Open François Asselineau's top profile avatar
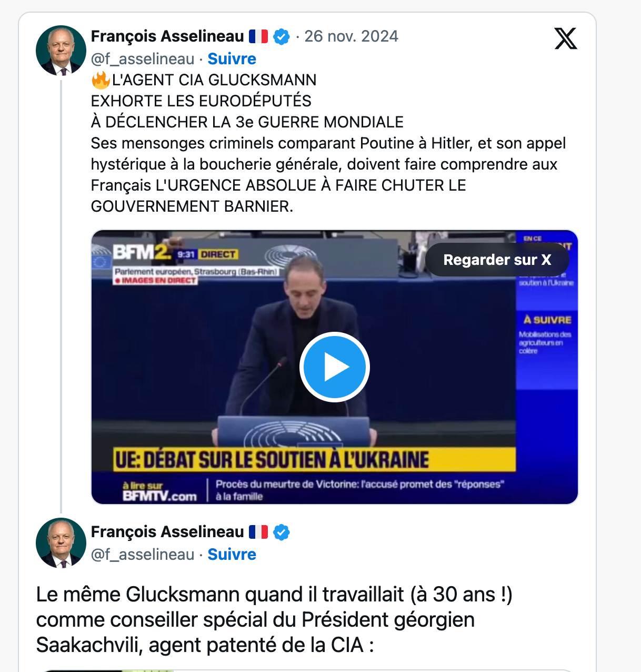The image size is (641, 672). click(x=61, y=51)
